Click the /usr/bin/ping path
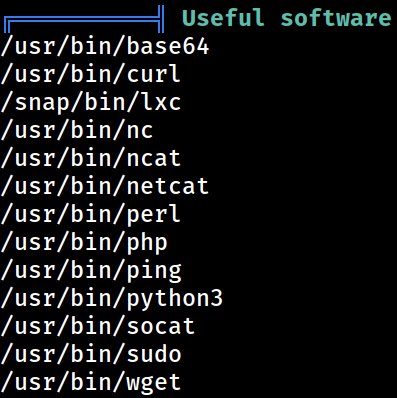 pyautogui.click(x=91, y=271)
